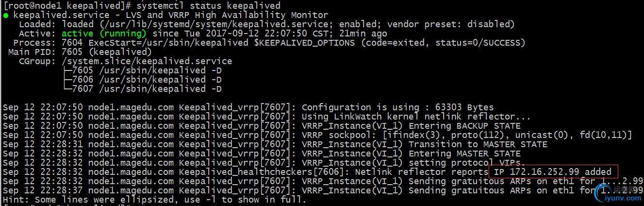The width and height of the screenshot is (644, 206).
Task: Select the 7607 keepalived process tree entry
Action: tap(142, 89)
